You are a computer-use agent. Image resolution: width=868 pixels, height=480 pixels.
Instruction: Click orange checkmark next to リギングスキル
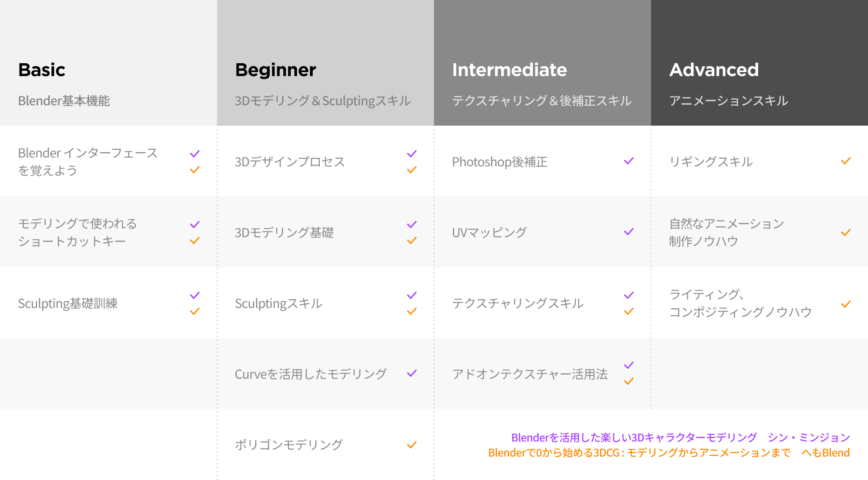846,161
